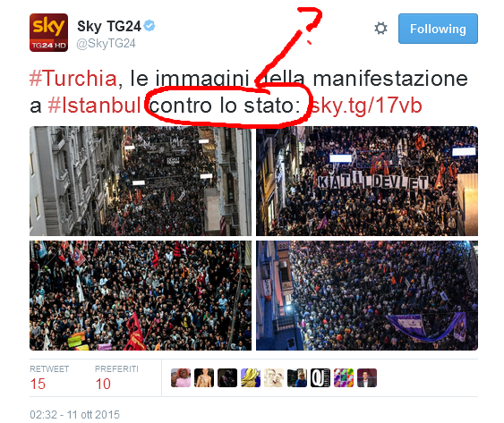Click the blue verified badge
Image resolution: width=504 pixels, height=423 pixels.
point(149,26)
